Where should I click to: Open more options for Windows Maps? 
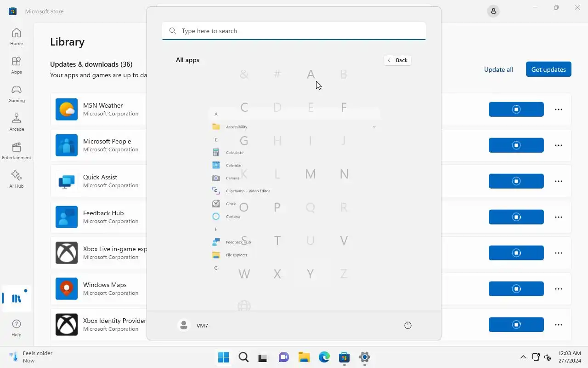click(559, 289)
